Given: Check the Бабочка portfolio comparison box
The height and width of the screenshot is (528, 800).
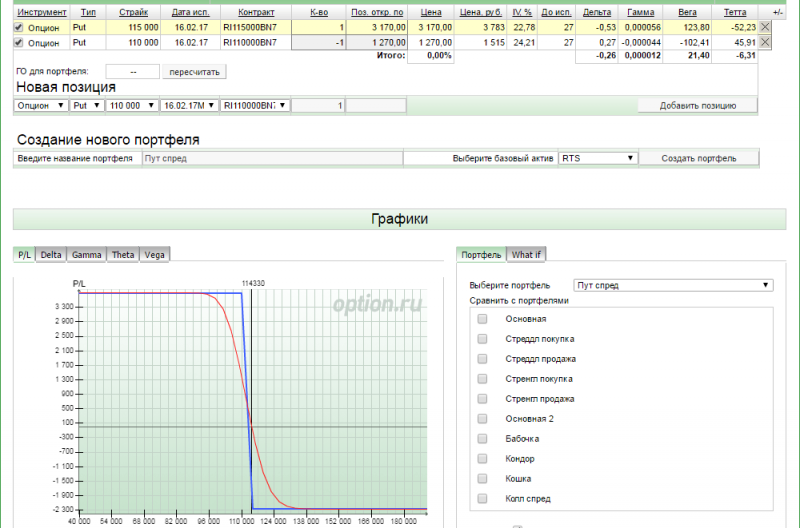Looking at the screenshot, I should 482,439.
